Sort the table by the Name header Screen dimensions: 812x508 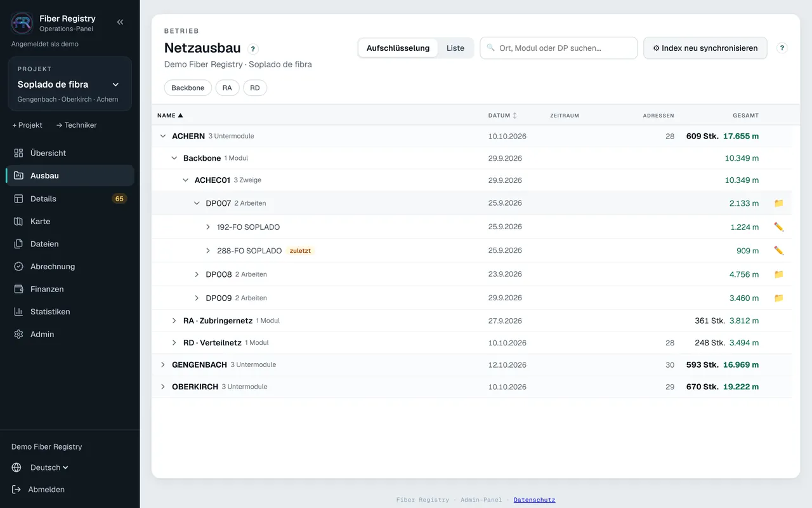pos(170,116)
